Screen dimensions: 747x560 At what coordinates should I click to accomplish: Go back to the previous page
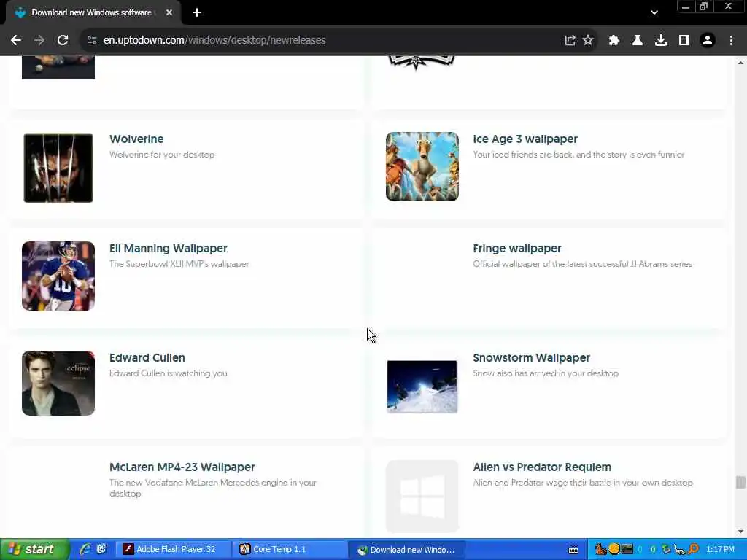click(16, 41)
